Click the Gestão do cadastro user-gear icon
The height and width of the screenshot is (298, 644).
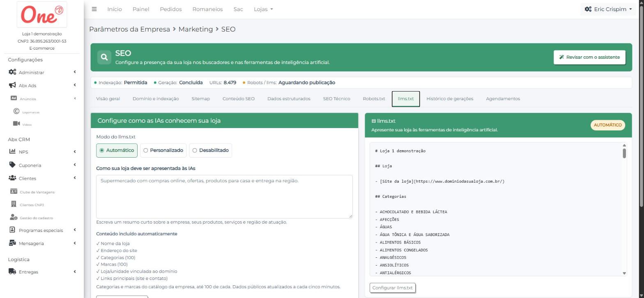(x=13, y=218)
